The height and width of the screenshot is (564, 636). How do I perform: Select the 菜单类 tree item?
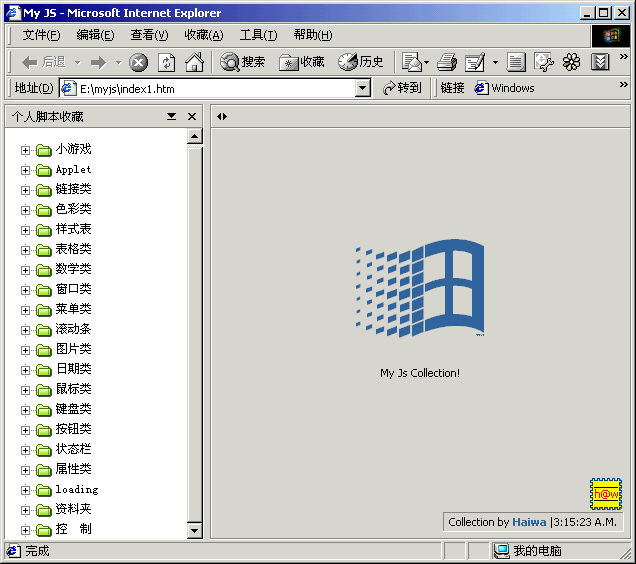[73, 309]
